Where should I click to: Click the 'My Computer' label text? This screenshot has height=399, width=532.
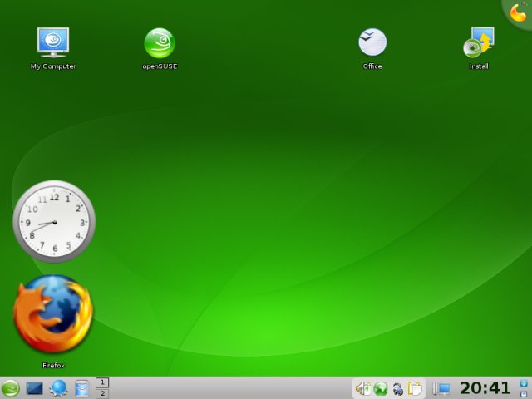53,66
